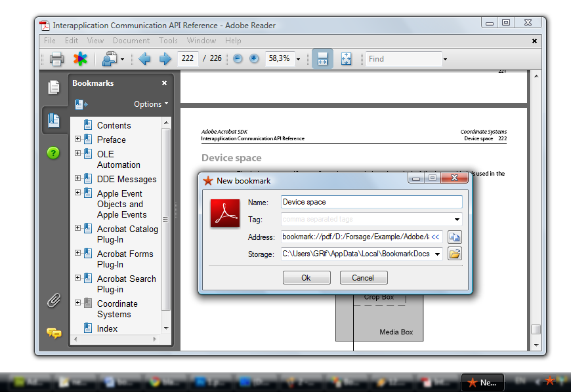Go to the previous page with left arrow
Screen dimensions: 571x392
tap(144, 58)
